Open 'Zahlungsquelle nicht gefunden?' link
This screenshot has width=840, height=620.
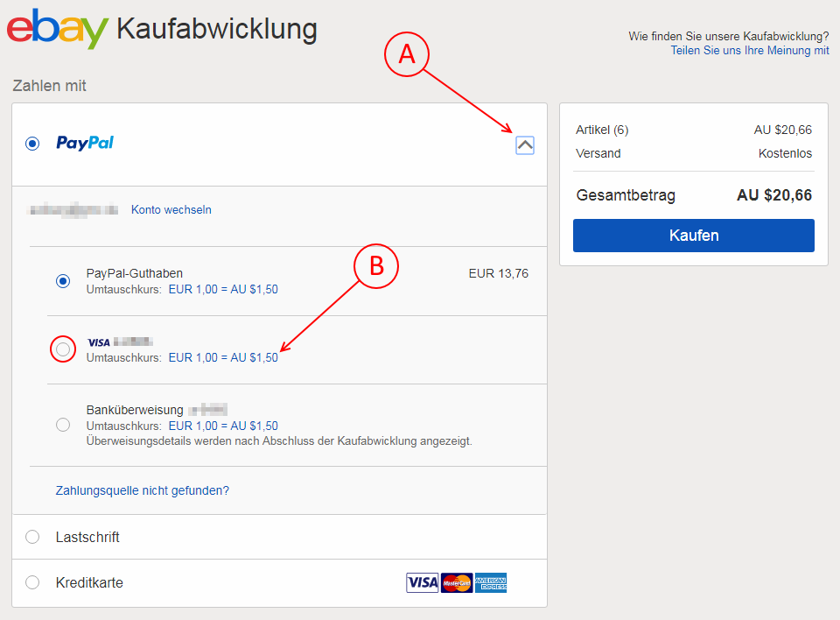click(x=143, y=490)
